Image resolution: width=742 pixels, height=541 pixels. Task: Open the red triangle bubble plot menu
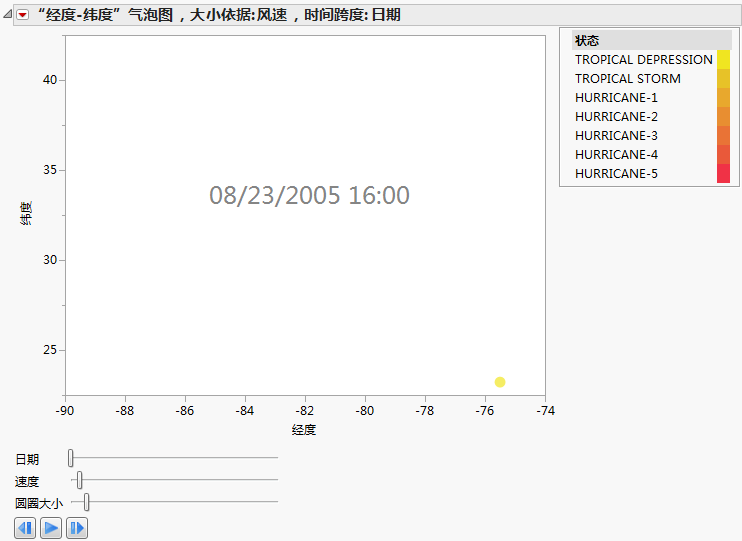click(x=22, y=15)
